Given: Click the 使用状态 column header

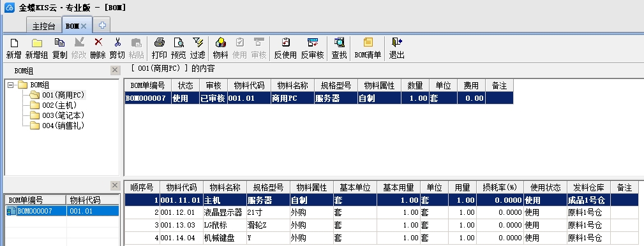Looking at the screenshot, I should click(546, 188).
